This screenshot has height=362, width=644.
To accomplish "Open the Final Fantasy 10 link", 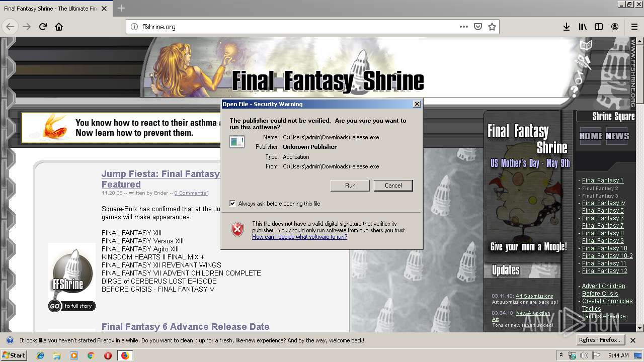I will click(x=605, y=248).
